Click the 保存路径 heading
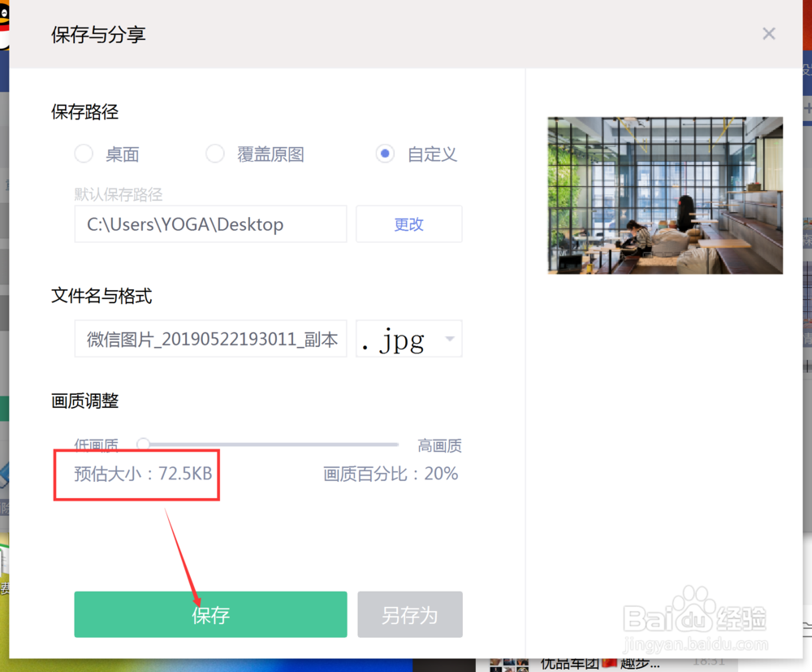This screenshot has height=672, width=812. click(x=85, y=112)
